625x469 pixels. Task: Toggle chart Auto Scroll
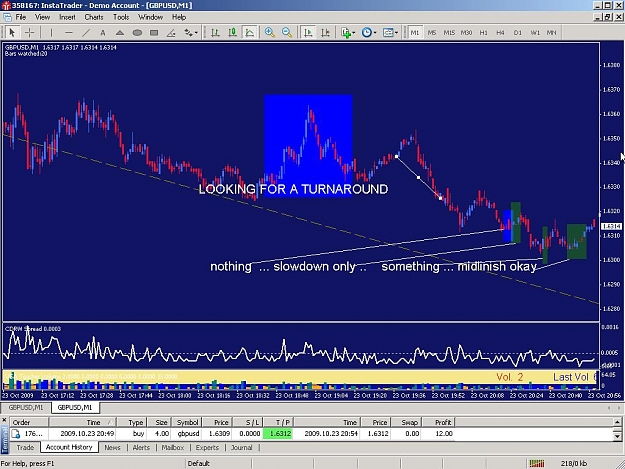coord(308,32)
